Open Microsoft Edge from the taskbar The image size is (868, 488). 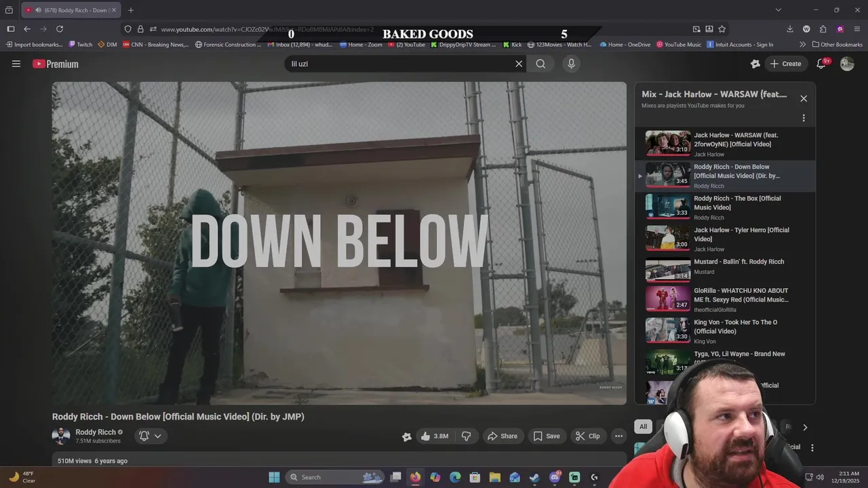coord(455,477)
